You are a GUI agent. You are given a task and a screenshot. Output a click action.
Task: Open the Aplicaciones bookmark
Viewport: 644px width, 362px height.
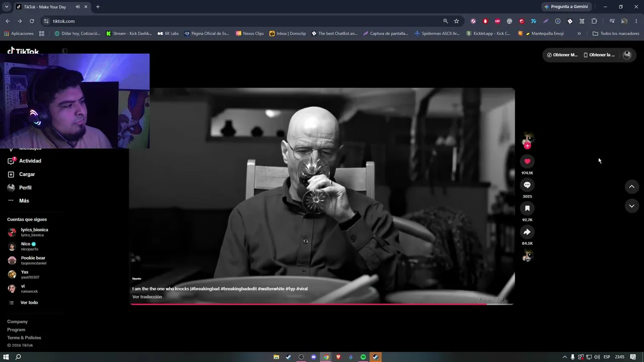(x=19, y=34)
